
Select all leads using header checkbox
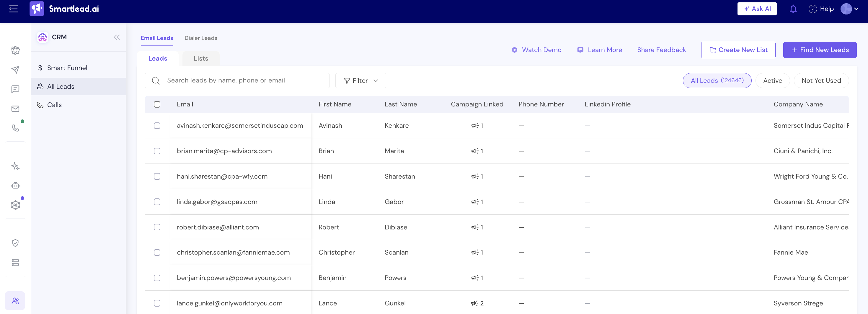pyautogui.click(x=157, y=104)
